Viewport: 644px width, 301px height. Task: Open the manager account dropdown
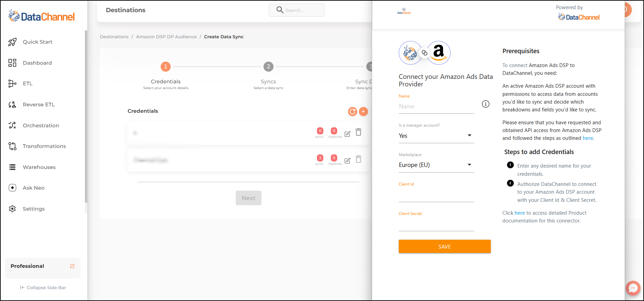436,136
